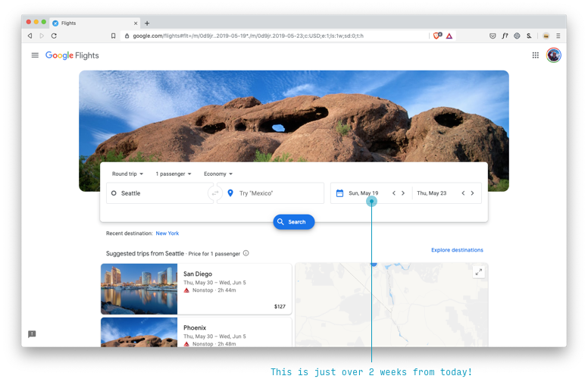This screenshot has height=379, width=588.
Task: Show price info for suggested trips
Action: click(246, 253)
